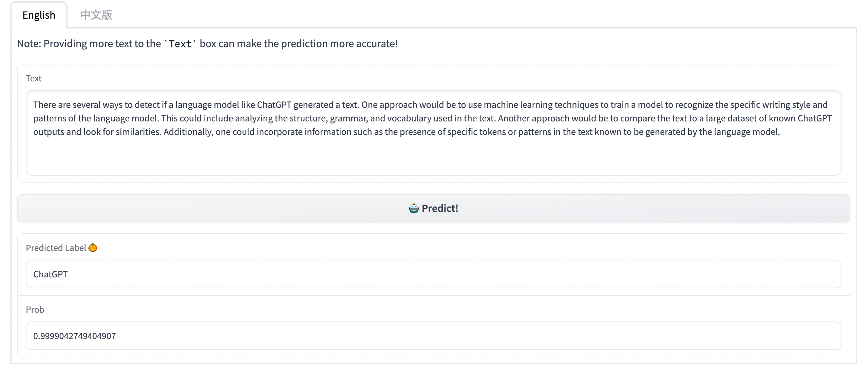The height and width of the screenshot is (371, 868).
Task: Click the Text field label
Action: coord(34,78)
